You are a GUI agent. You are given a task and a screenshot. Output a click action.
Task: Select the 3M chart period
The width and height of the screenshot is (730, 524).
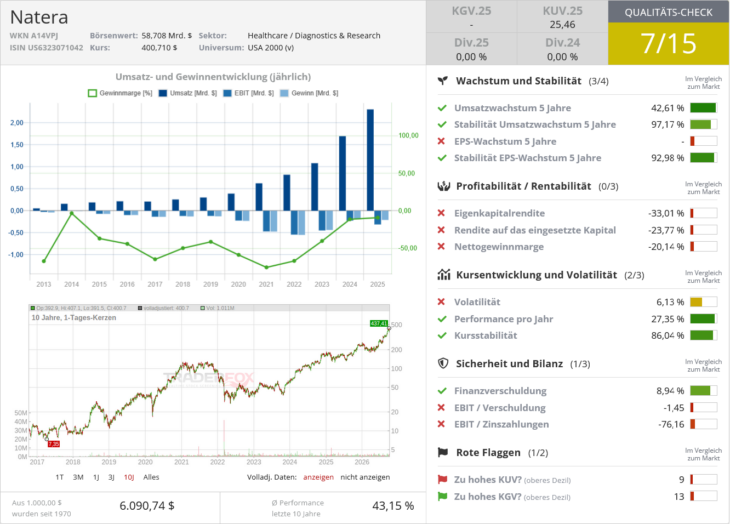coord(78,477)
